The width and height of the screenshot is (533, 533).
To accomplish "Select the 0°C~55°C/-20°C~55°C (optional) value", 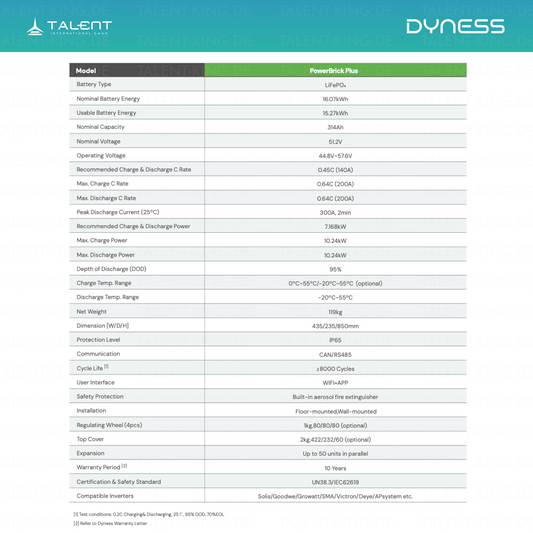I will pos(335,283).
